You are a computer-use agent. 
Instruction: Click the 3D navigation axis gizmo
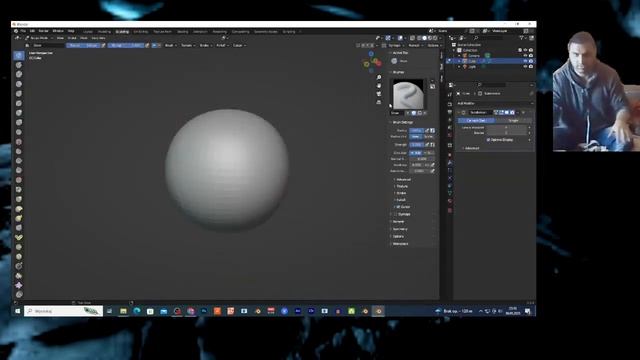372,62
